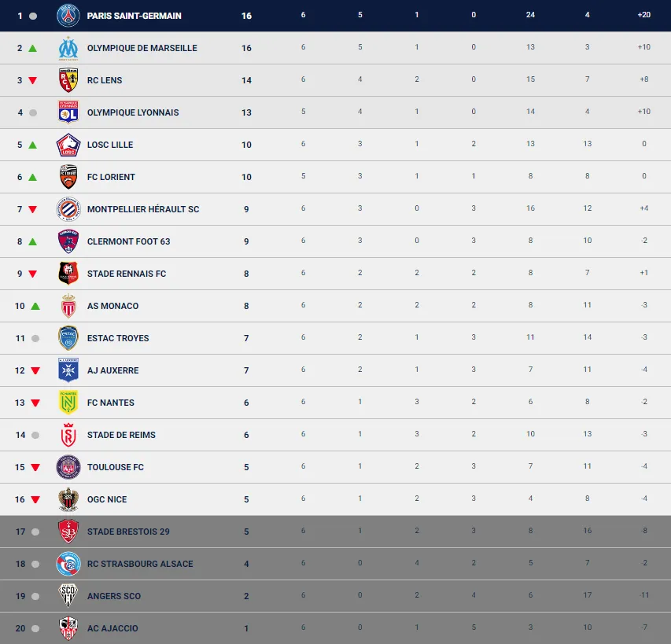This screenshot has width=671, height=644.
Task: Select the Toulouse FC team name
Action: pyautogui.click(x=115, y=467)
